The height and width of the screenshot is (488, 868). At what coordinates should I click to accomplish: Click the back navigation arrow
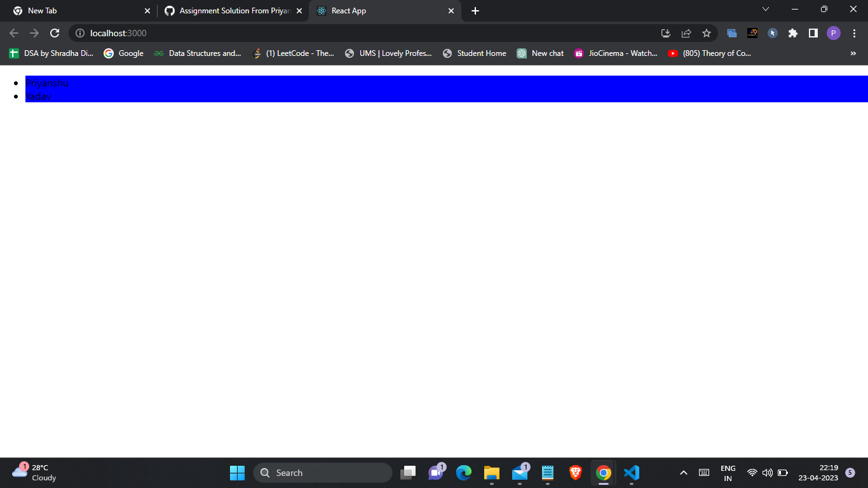click(13, 33)
